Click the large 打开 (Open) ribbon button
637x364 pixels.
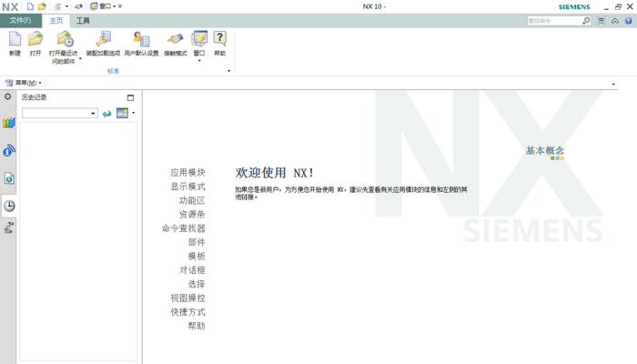(x=35, y=44)
